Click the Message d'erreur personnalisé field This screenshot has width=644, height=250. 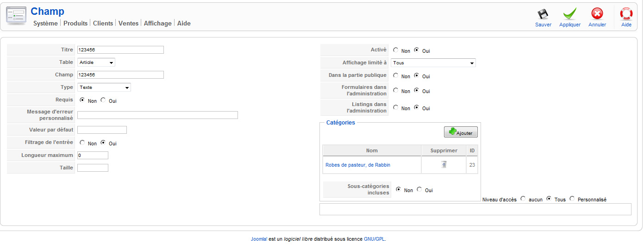tap(157, 115)
